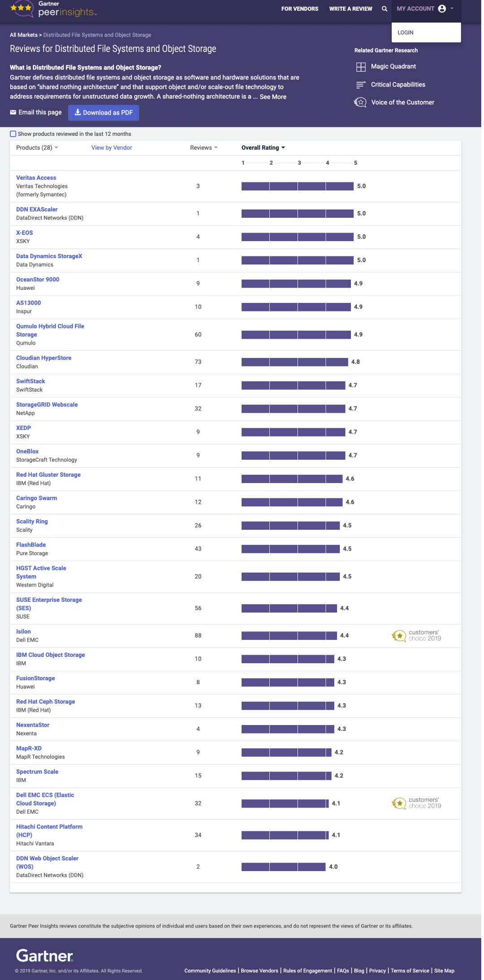Screen dimensions: 484x980
Task: Expand description with See More
Action: coord(273,97)
